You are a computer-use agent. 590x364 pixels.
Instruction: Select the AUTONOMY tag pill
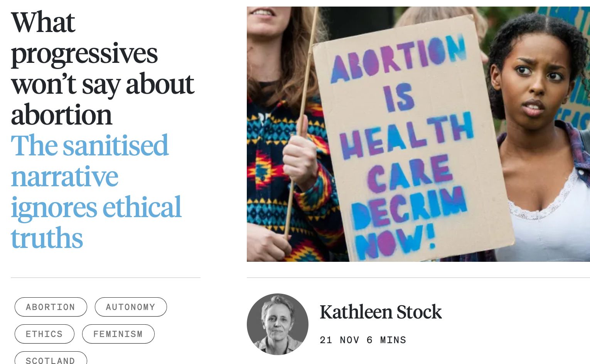(x=131, y=307)
